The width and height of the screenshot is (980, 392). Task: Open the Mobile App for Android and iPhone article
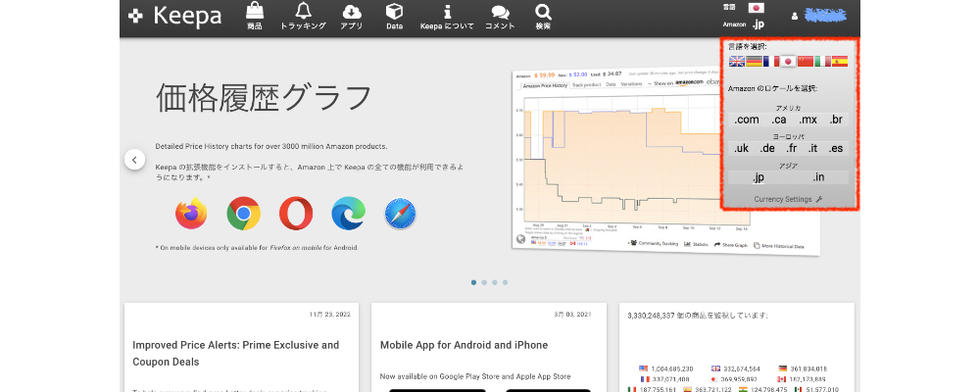coord(464,345)
